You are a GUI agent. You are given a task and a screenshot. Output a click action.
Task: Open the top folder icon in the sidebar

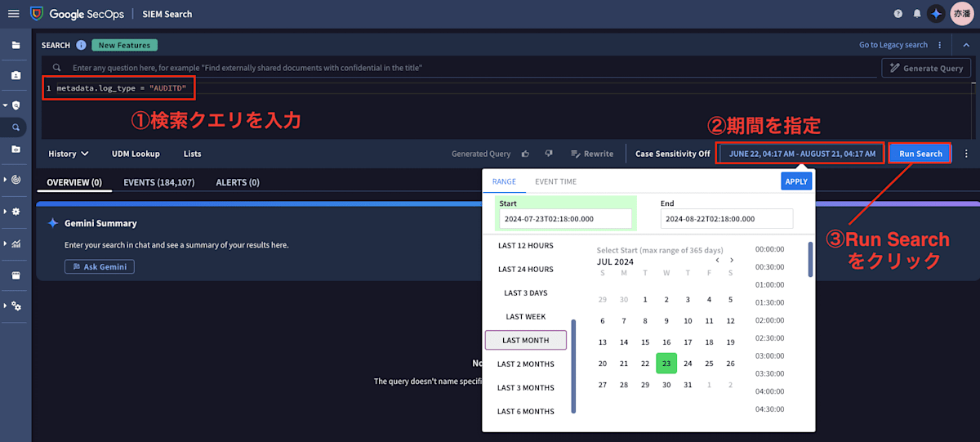[16, 45]
